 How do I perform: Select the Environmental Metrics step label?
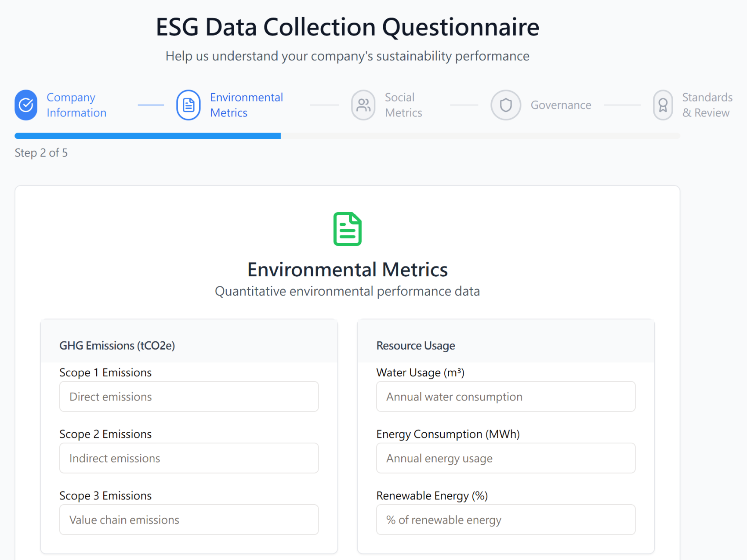click(x=246, y=105)
